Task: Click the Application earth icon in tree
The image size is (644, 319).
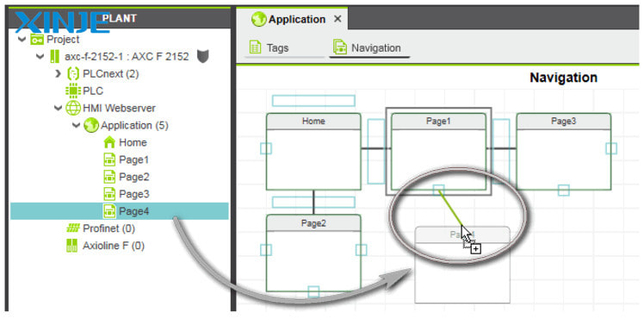Action: coord(91,125)
